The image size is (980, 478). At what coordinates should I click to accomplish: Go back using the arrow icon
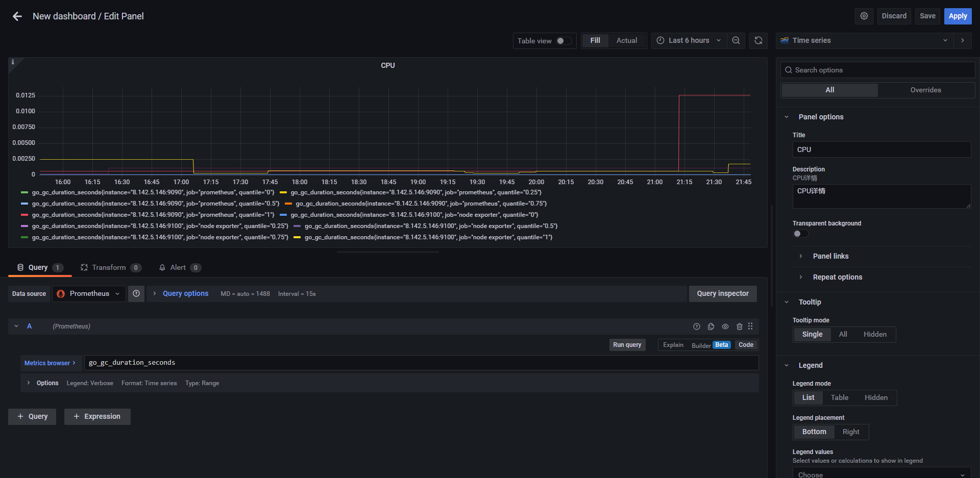pos(17,16)
